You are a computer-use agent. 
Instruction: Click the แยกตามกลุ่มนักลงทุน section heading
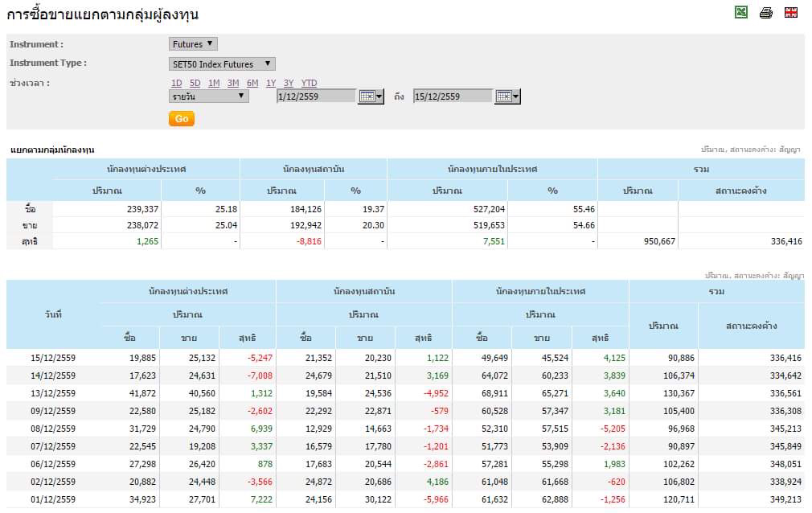click(52, 150)
